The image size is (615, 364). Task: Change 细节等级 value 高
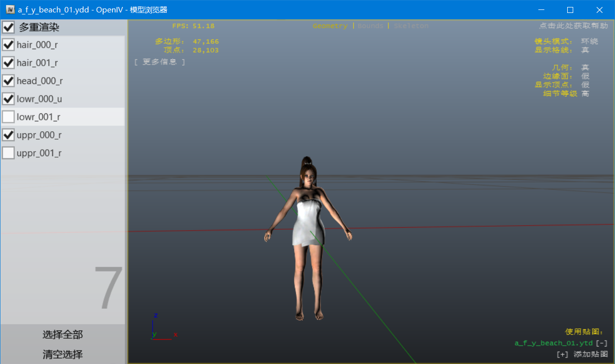coord(585,93)
